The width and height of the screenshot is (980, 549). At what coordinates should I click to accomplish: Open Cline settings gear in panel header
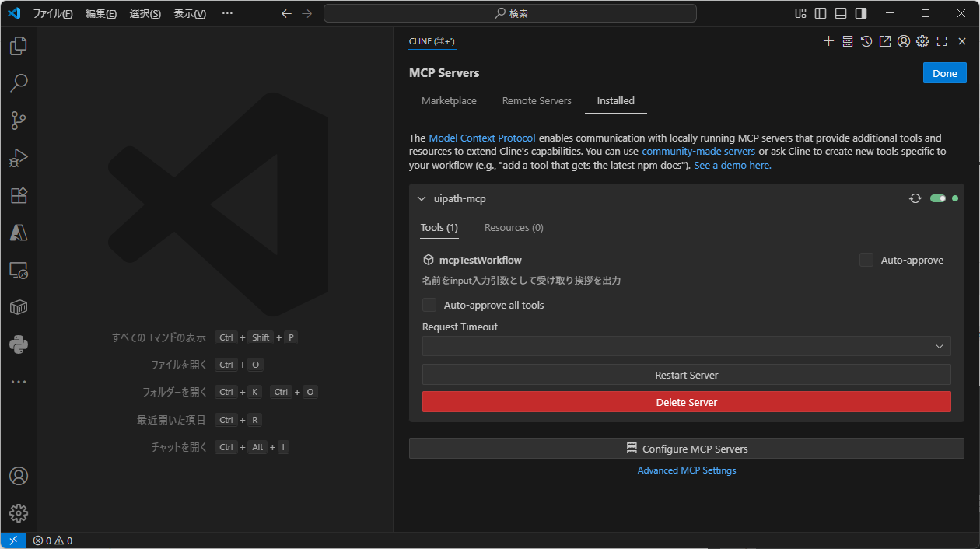point(922,41)
